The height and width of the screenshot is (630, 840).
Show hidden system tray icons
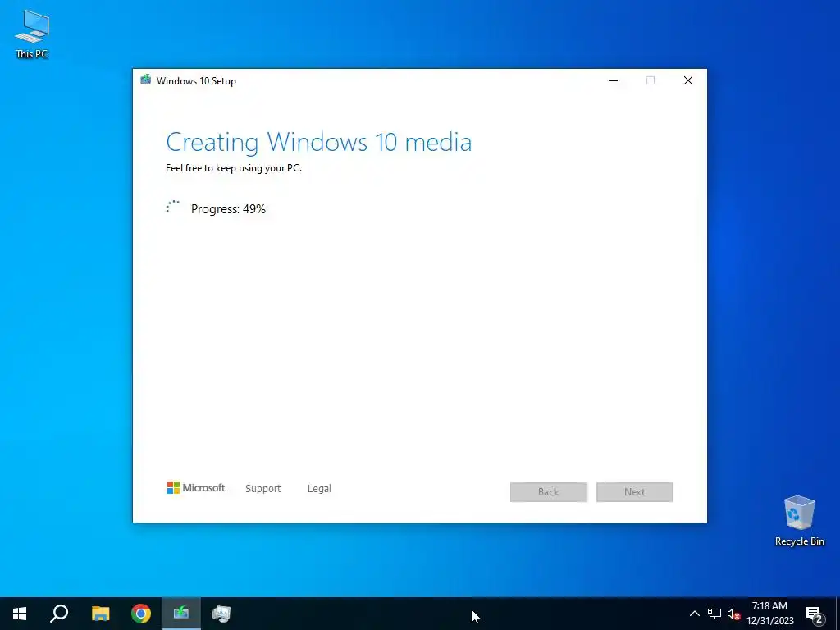tap(694, 614)
